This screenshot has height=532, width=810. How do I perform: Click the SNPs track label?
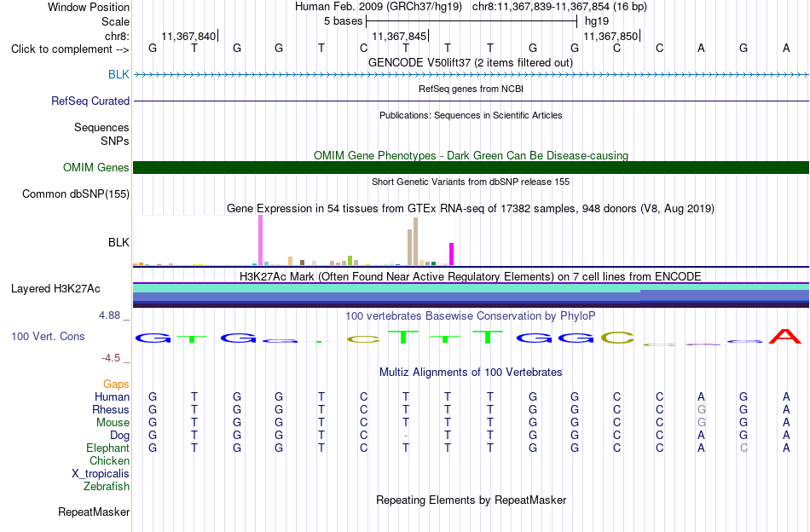point(115,141)
